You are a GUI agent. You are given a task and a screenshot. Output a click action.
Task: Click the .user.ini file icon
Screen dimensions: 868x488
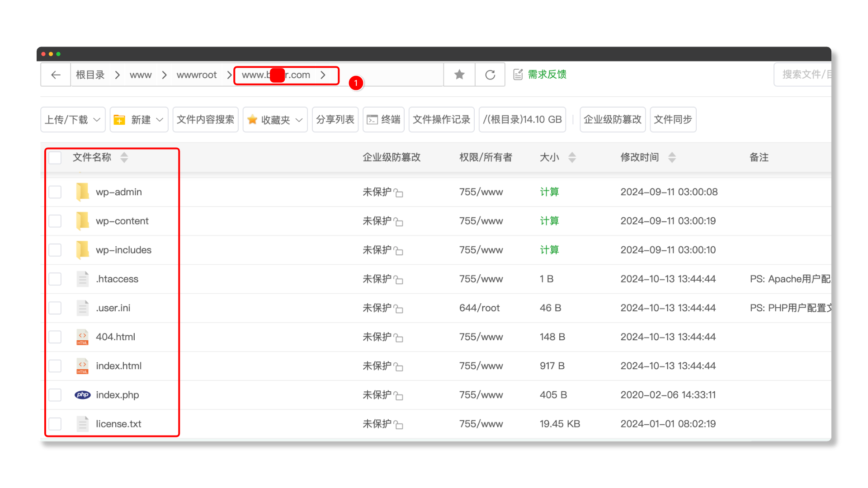[x=82, y=308]
